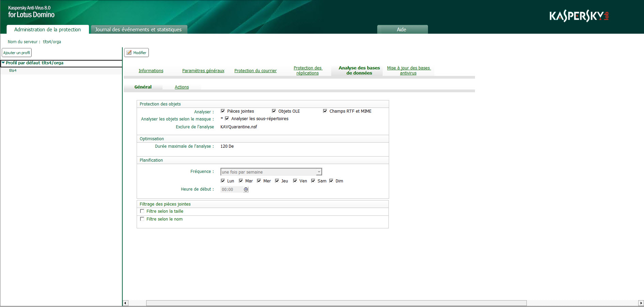Uncheck the Pièces jointes scan option
644x307 pixels.
[223, 111]
